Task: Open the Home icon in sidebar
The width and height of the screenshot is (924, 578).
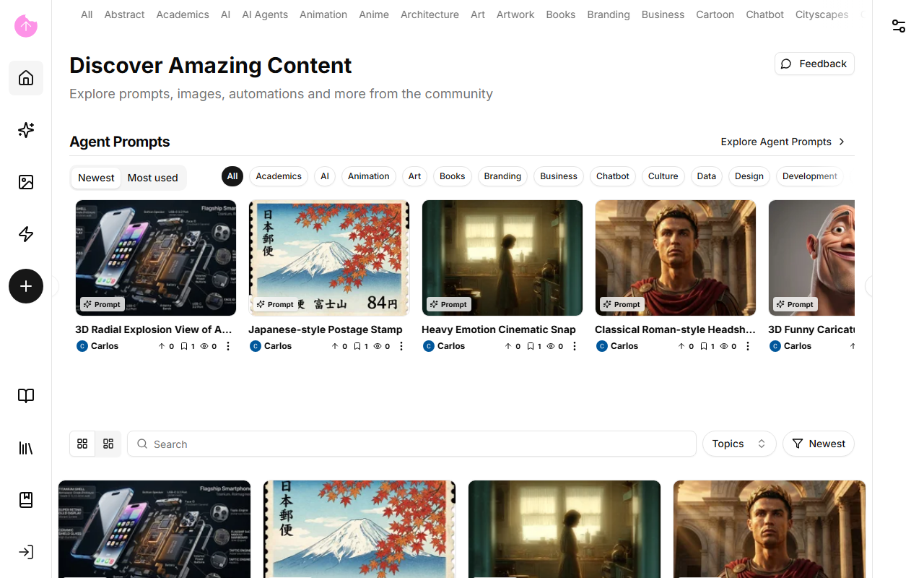Action: (x=26, y=78)
